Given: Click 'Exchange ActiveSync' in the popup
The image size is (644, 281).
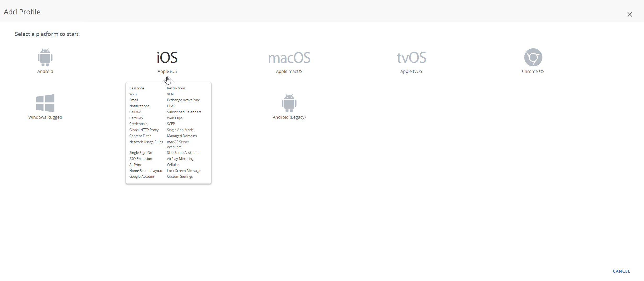Looking at the screenshot, I should (183, 100).
